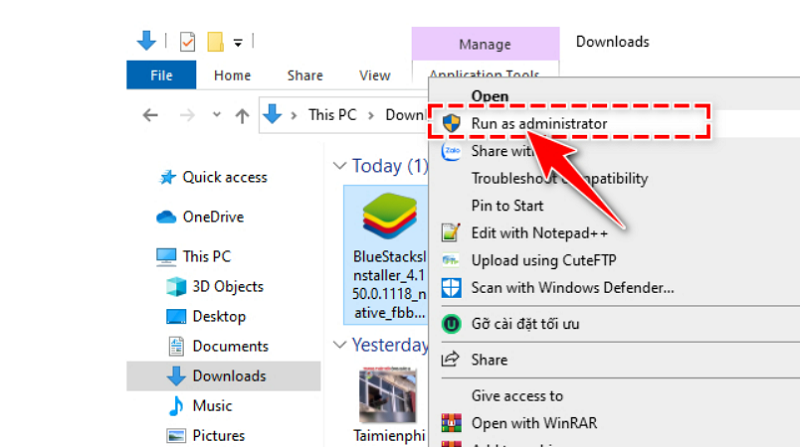
Task: Click the Music note icon in sidebar
Action: pyautogui.click(x=176, y=406)
